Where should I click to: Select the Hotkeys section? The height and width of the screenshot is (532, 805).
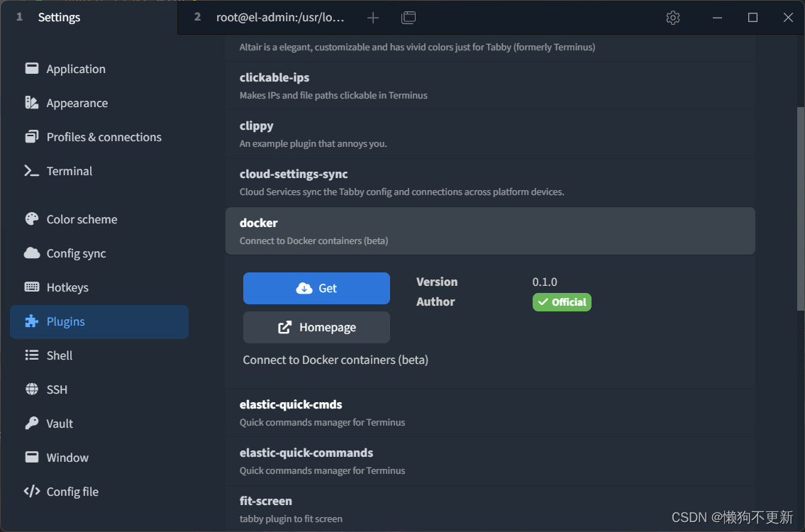pyautogui.click(x=99, y=287)
